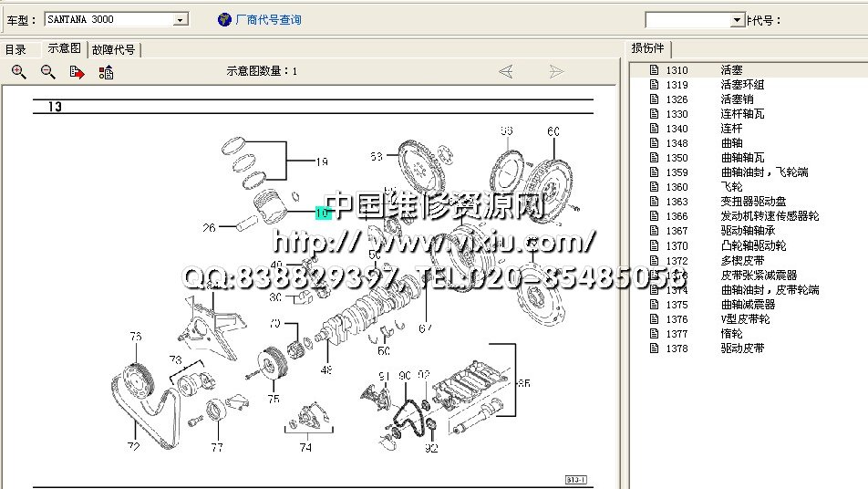Click the globe icon beside 厂商代号查询
This screenshot has height=489, width=868.
pyautogui.click(x=224, y=19)
